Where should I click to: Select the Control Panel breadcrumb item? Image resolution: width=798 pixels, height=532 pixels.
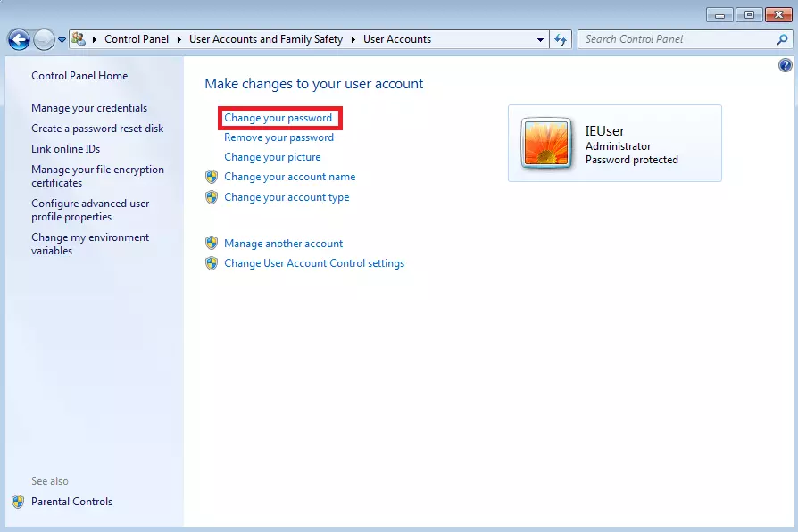[136, 39]
